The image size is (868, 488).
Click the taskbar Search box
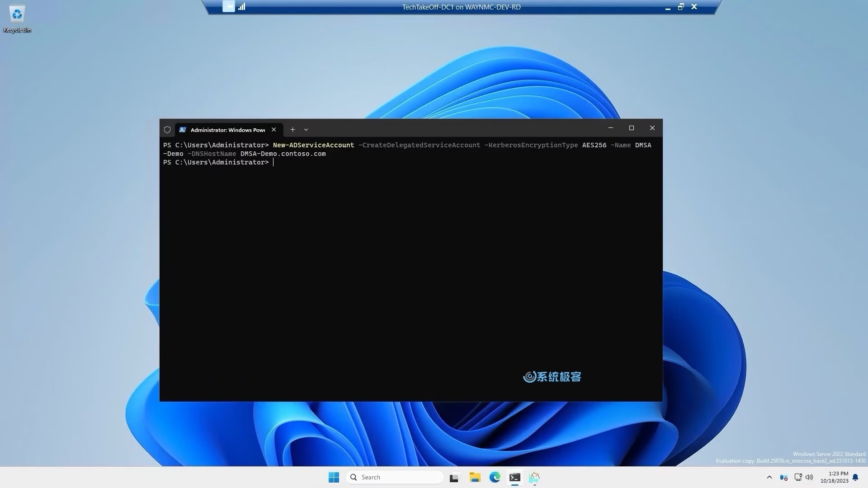coord(395,477)
